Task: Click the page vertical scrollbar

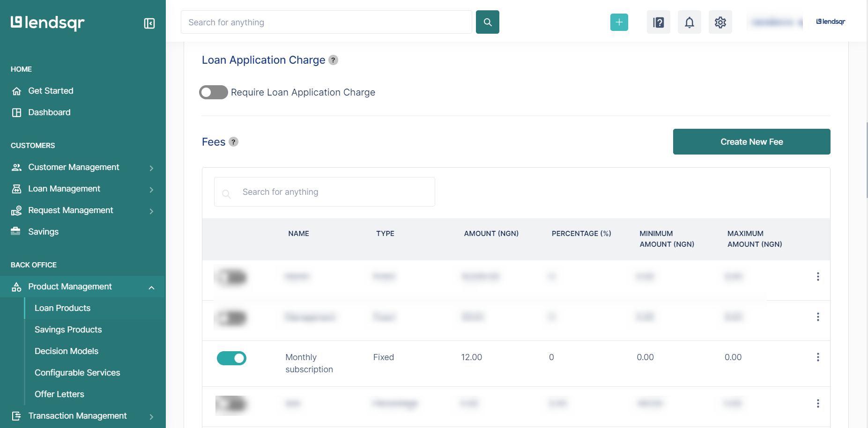Action: tap(866, 160)
